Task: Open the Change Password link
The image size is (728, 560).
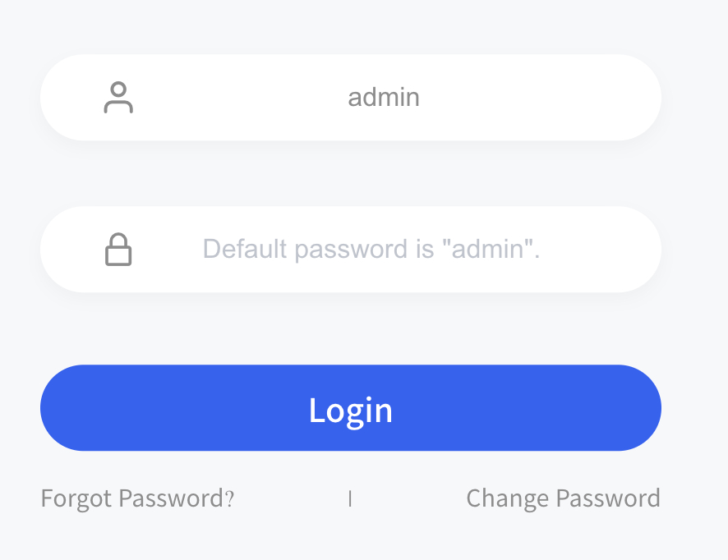Action: 563,498
